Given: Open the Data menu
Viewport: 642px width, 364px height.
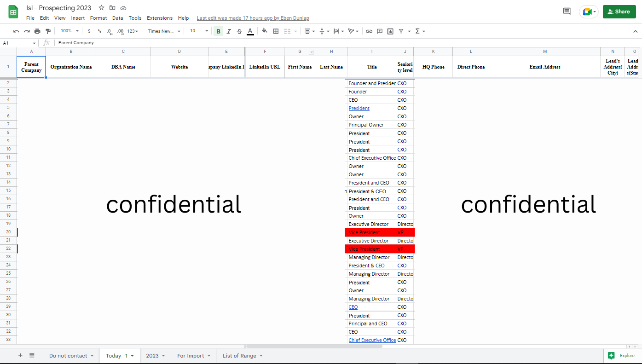Looking at the screenshot, I should (x=117, y=18).
